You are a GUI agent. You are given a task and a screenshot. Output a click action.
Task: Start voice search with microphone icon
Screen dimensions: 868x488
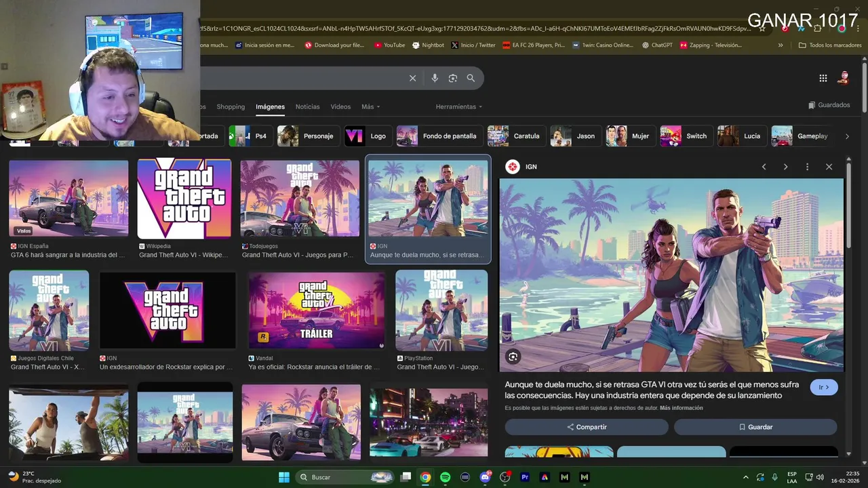click(x=435, y=78)
